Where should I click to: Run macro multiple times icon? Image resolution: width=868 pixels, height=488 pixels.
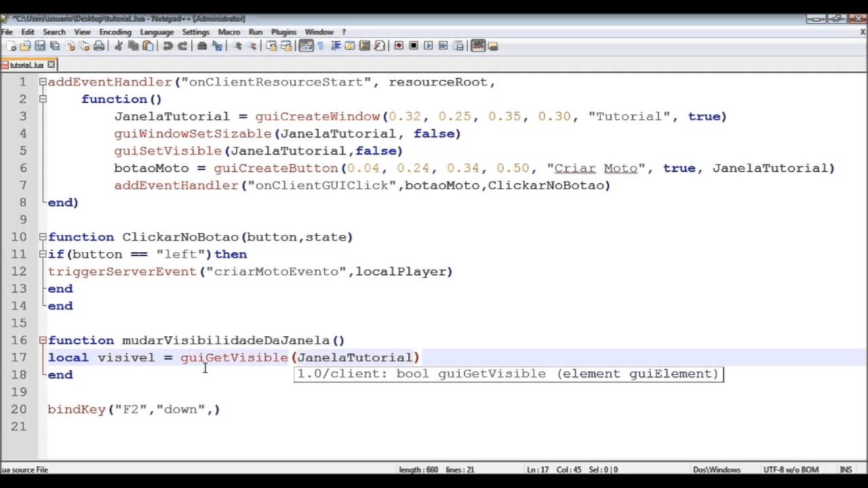click(x=443, y=46)
